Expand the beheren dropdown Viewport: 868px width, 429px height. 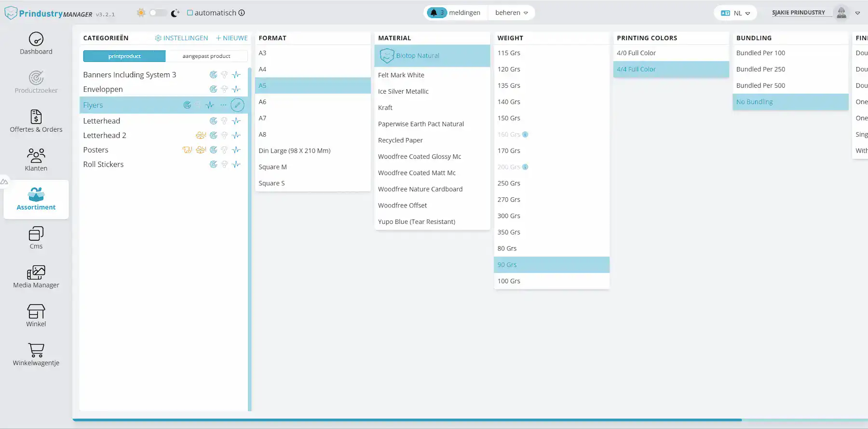[511, 13]
